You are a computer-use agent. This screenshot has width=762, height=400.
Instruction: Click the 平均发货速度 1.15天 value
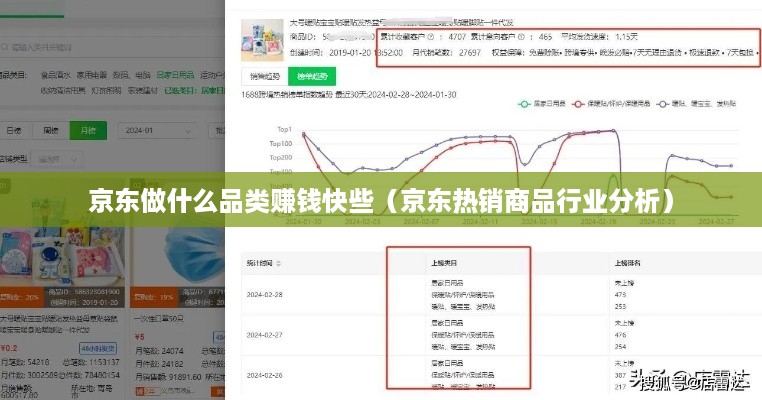[626, 37]
